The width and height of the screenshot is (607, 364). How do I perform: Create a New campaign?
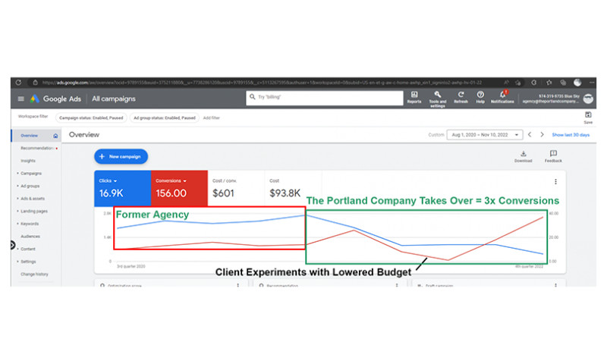pyautogui.click(x=121, y=157)
